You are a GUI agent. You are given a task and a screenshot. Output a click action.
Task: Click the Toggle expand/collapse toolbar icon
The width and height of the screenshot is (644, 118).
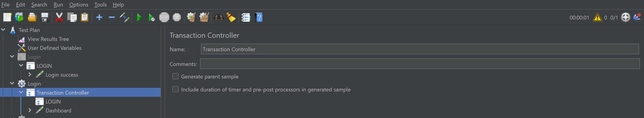124,17
